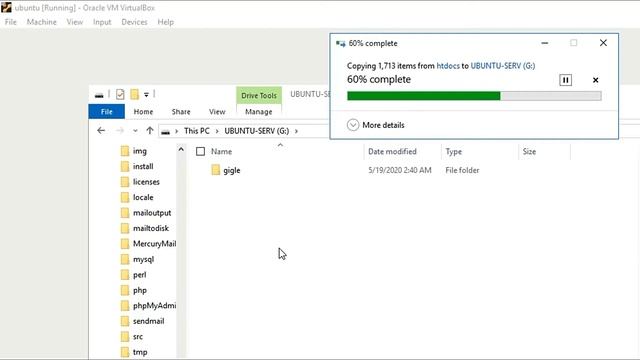Viewport: 640px width, 360px height.
Task: Switch to the Home ribbon tab
Action: click(143, 111)
